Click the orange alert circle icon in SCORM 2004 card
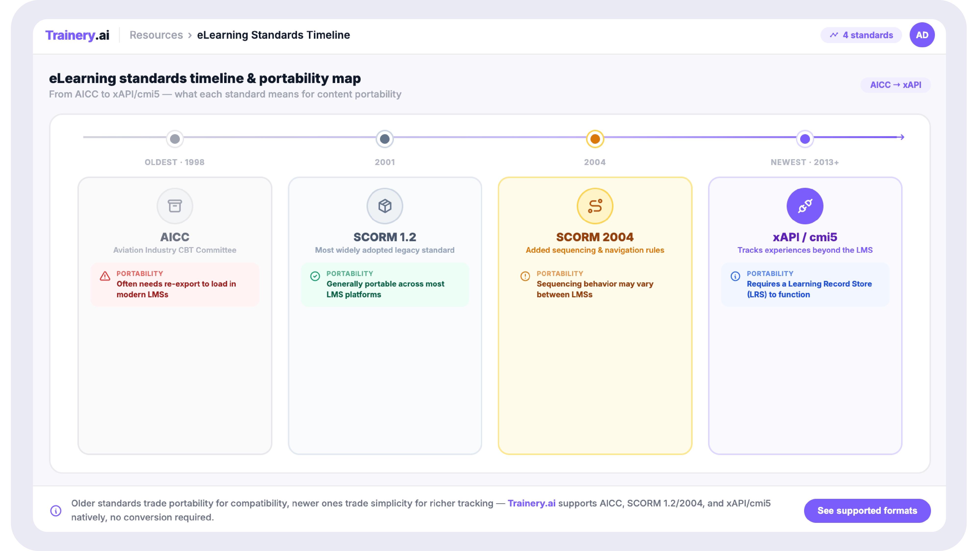 (525, 276)
